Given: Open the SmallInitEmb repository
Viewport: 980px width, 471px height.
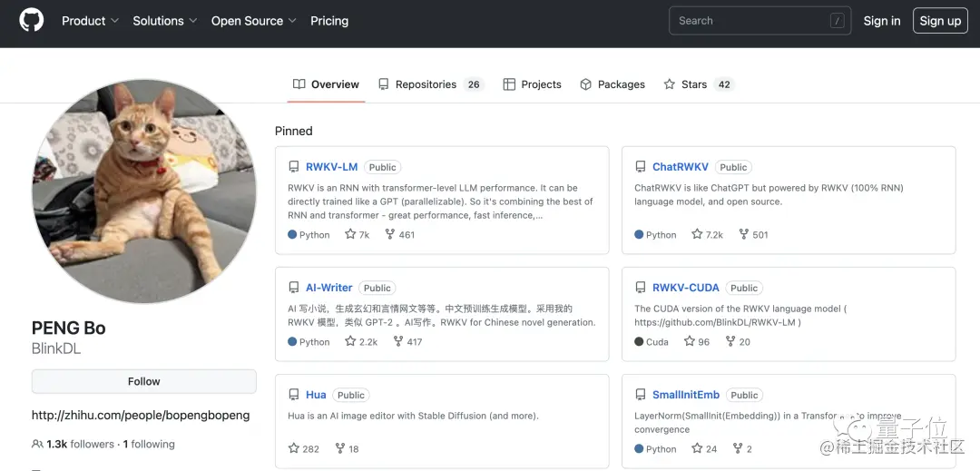Looking at the screenshot, I should (686, 395).
